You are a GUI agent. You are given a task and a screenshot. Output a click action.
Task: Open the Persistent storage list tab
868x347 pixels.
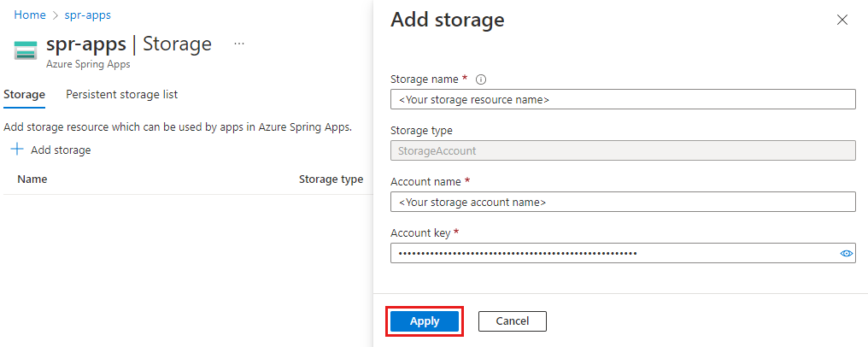point(122,95)
